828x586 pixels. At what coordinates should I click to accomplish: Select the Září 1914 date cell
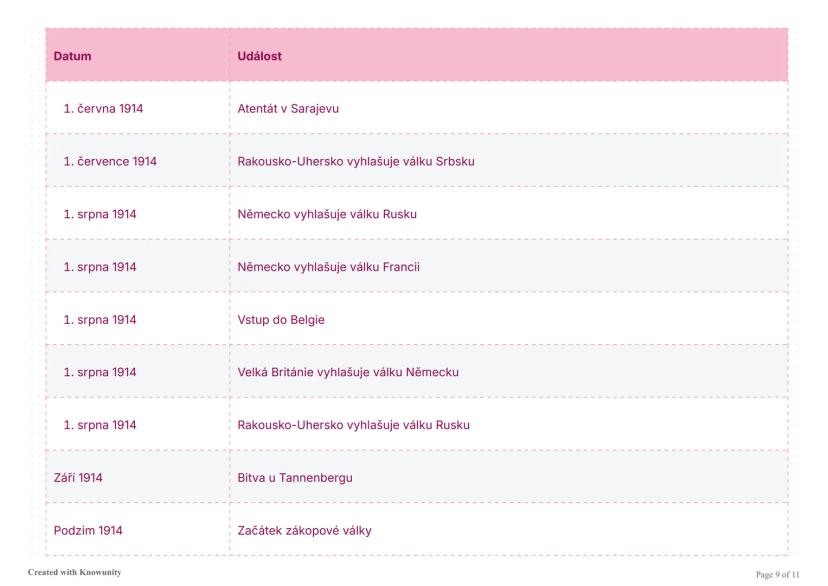pos(78,478)
